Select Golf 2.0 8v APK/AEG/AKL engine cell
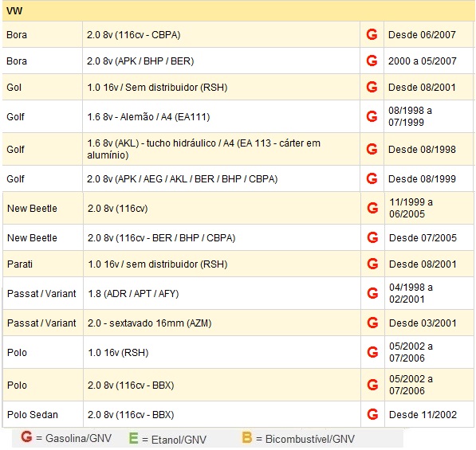This screenshot has height=450, width=476. [222, 179]
